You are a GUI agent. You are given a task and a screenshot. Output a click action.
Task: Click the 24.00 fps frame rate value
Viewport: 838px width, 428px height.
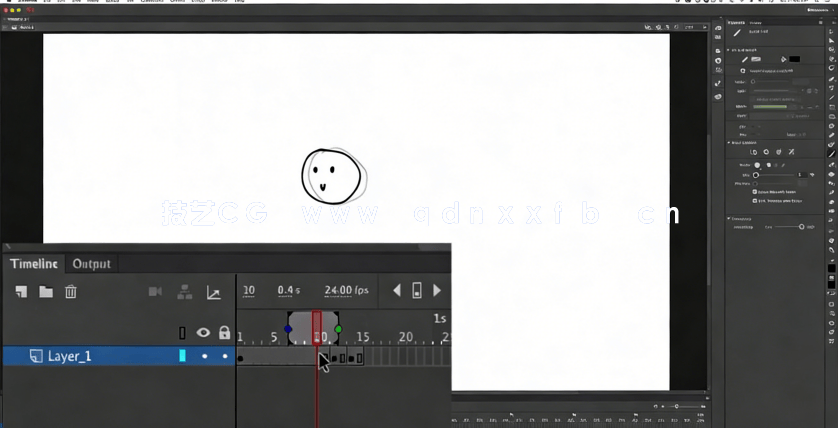click(x=346, y=290)
